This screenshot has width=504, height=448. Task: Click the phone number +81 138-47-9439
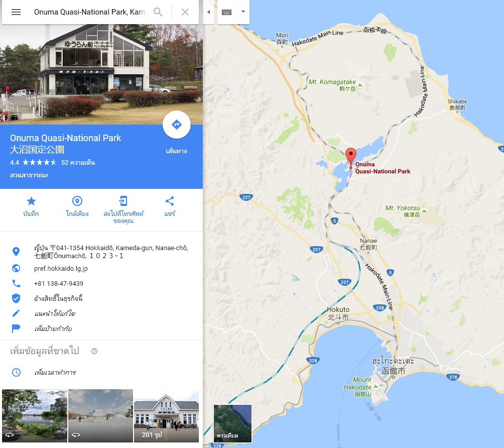[59, 283]
